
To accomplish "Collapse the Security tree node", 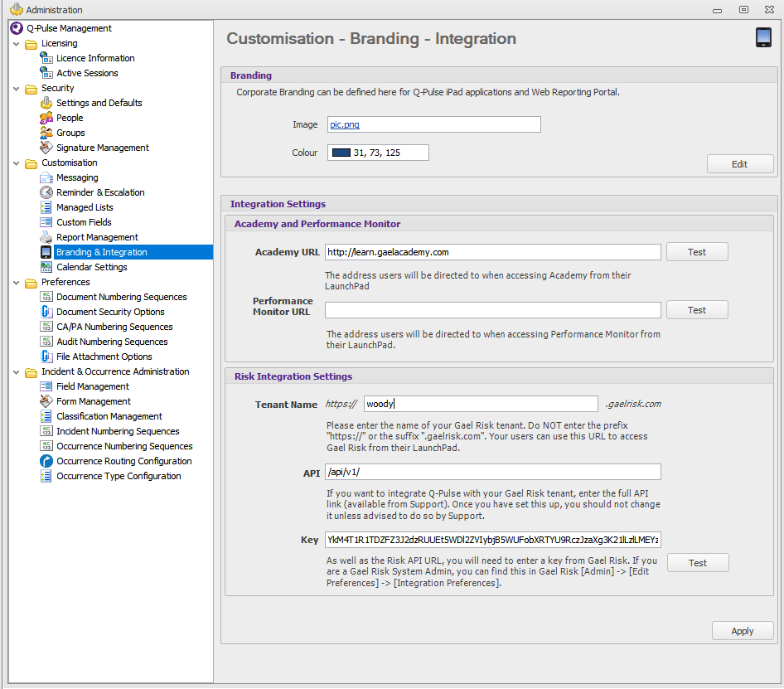I will [x=17, y=89].
